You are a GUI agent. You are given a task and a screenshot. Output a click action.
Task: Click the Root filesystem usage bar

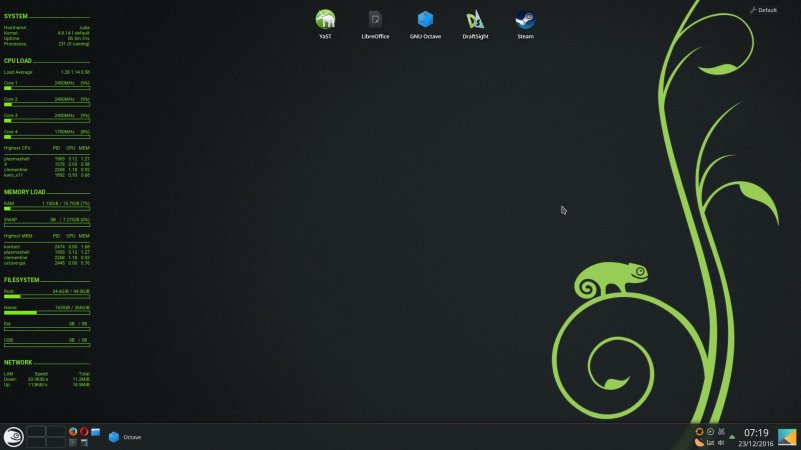47,297
